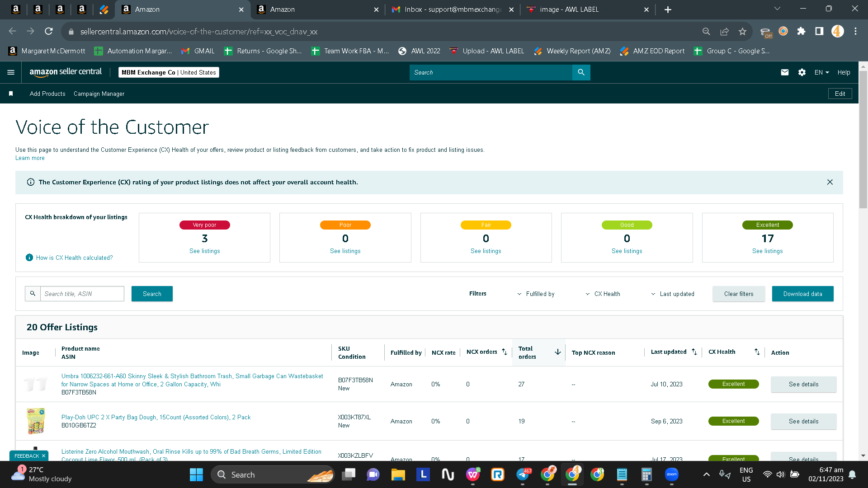Open the Calculator from the taskbar

click(x=646, y=474)
